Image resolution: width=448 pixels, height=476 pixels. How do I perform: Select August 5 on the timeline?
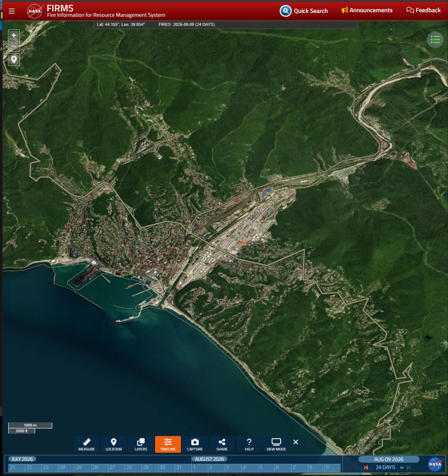(x=266, y=468)
